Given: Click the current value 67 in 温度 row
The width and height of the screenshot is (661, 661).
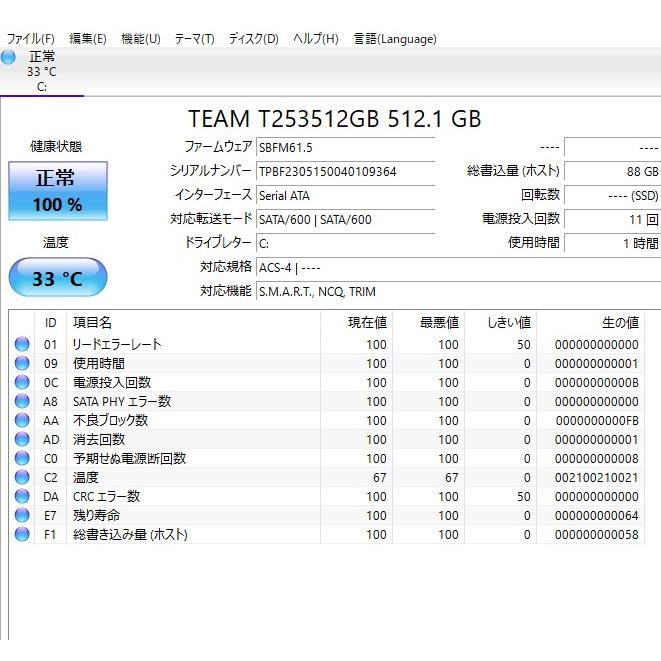Looking at the screenshot, I should pyautogui.click(x=379, y=478).
